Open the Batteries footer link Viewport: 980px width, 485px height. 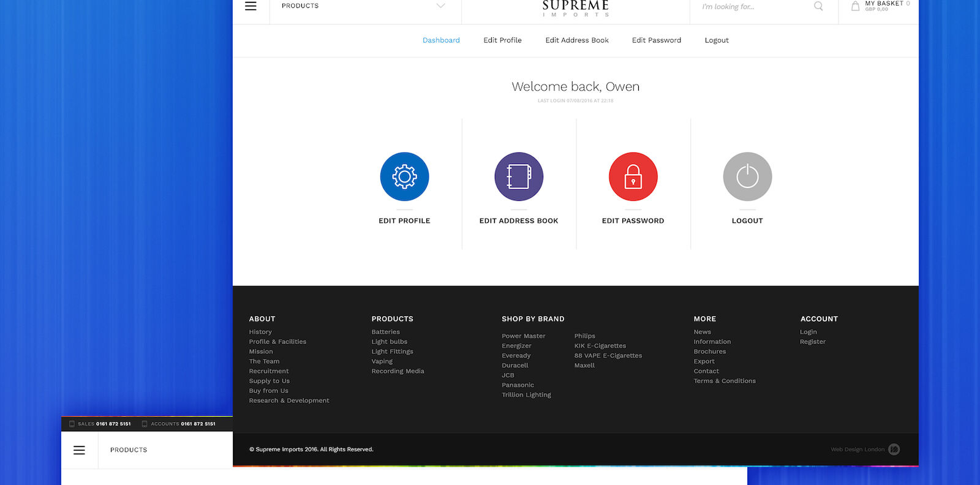coord(385,332)
